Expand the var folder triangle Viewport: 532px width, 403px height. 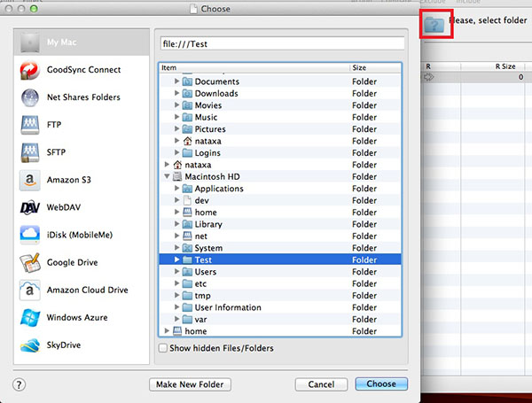[x=176, y=319]
